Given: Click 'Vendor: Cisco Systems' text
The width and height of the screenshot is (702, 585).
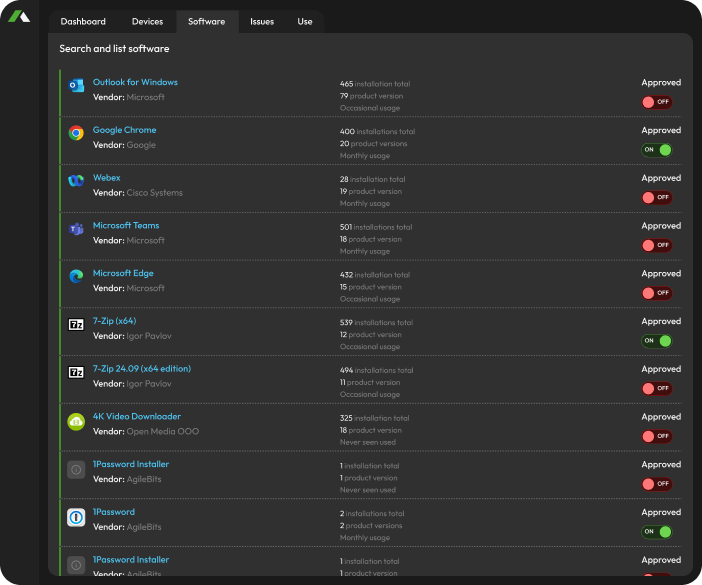Looking at the screenshot, I should coord(138,192).
